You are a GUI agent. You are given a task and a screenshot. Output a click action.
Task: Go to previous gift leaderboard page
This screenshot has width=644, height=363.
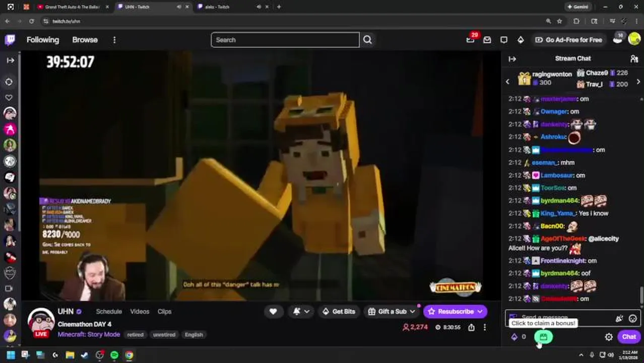click(507, 81)
